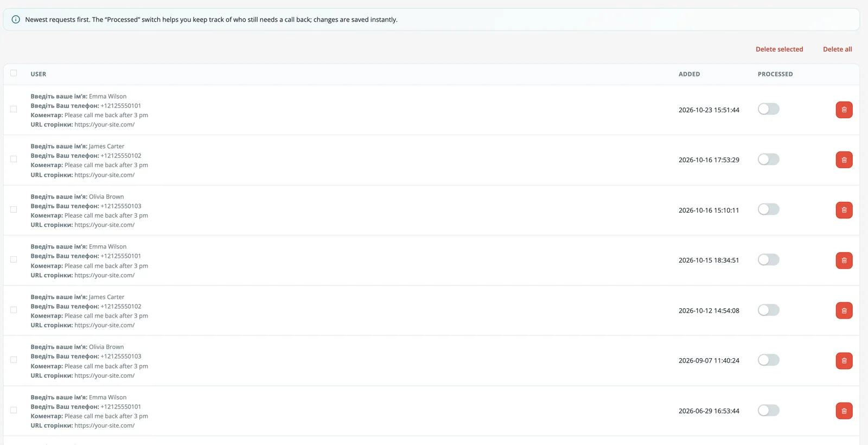The height and width of the screenshot is (445, 868).
Task: Click the Delete selected link
Action: pyautogui.click(x=779, y=49)
